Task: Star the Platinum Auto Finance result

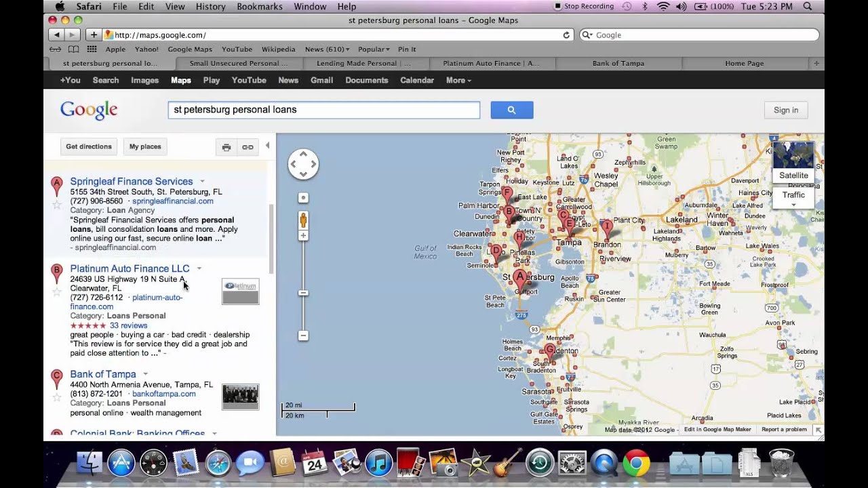Action: click(x=57, y=291)
